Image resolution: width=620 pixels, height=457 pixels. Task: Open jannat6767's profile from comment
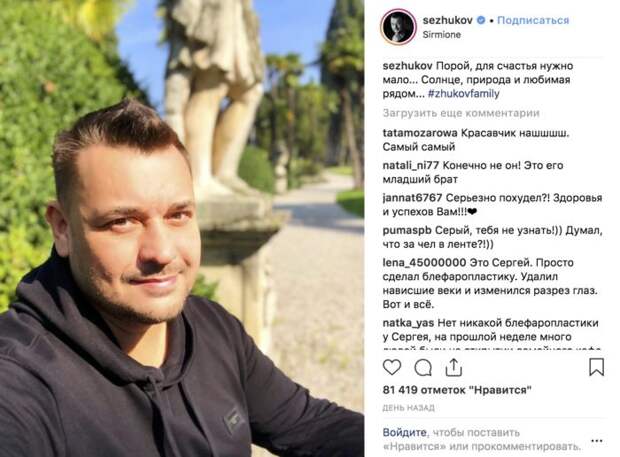tap(412, 198)
